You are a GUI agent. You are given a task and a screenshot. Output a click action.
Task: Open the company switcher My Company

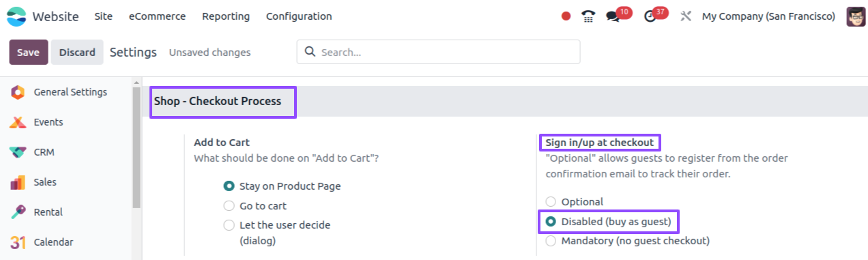pos(768,16)
